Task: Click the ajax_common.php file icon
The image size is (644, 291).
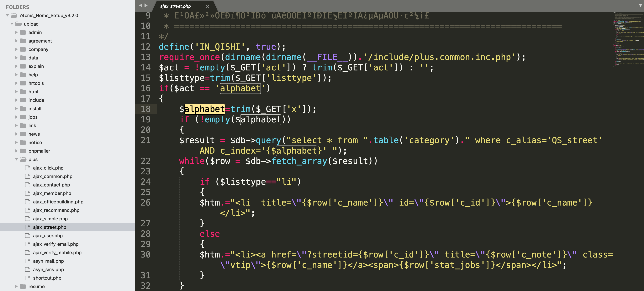Action: point(28,176)
